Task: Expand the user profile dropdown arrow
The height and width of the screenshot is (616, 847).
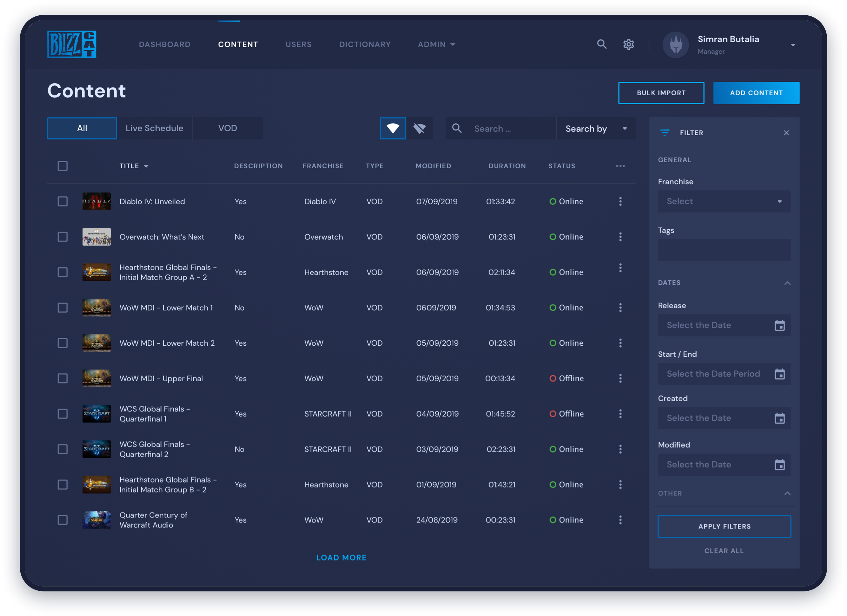Action: point(793,45)
